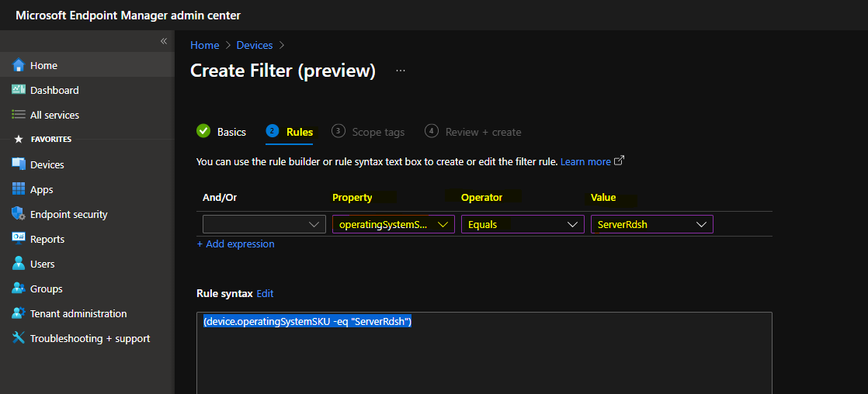Click the Property column header
This screenshot has width=868, height=394.
[x=352, y=198]
